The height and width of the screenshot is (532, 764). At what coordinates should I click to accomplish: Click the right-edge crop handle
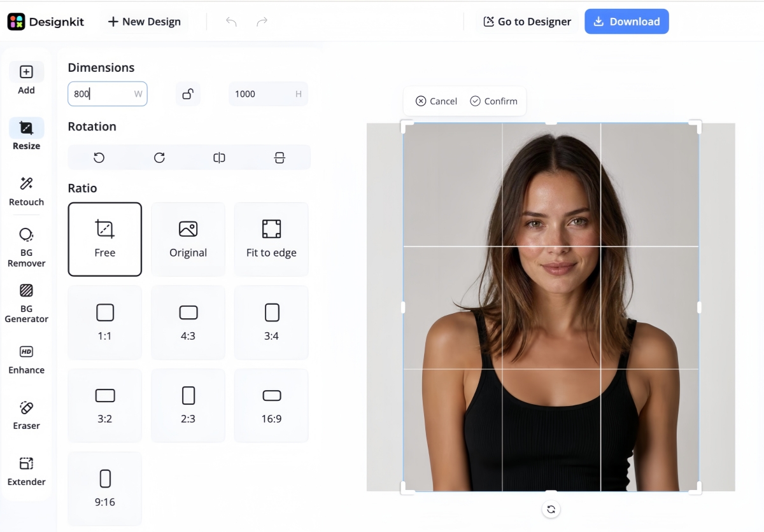699,307
